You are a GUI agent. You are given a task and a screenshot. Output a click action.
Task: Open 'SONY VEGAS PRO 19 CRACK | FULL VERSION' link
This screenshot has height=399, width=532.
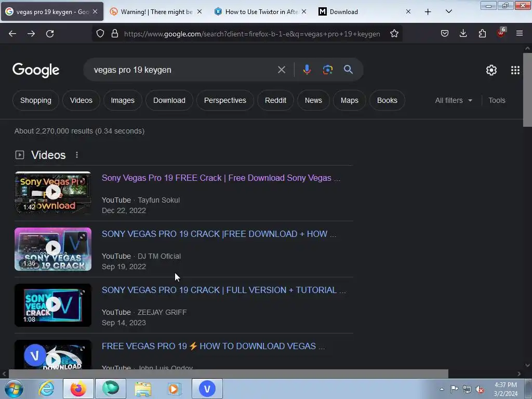click(224, 290)
